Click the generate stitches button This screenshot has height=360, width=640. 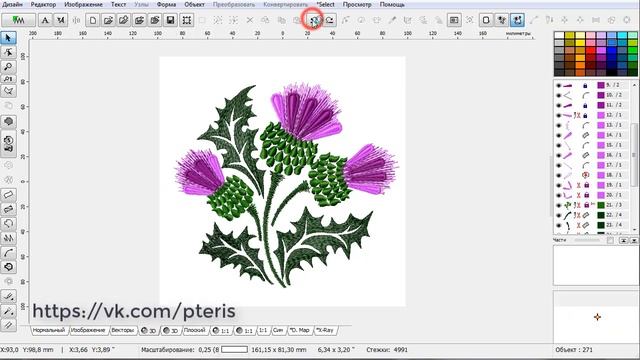[x=18, y=20]
